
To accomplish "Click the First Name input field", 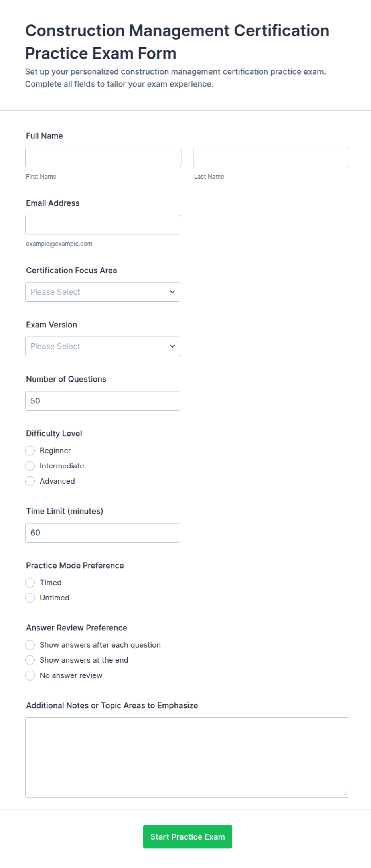I will [x=103, y=157].
